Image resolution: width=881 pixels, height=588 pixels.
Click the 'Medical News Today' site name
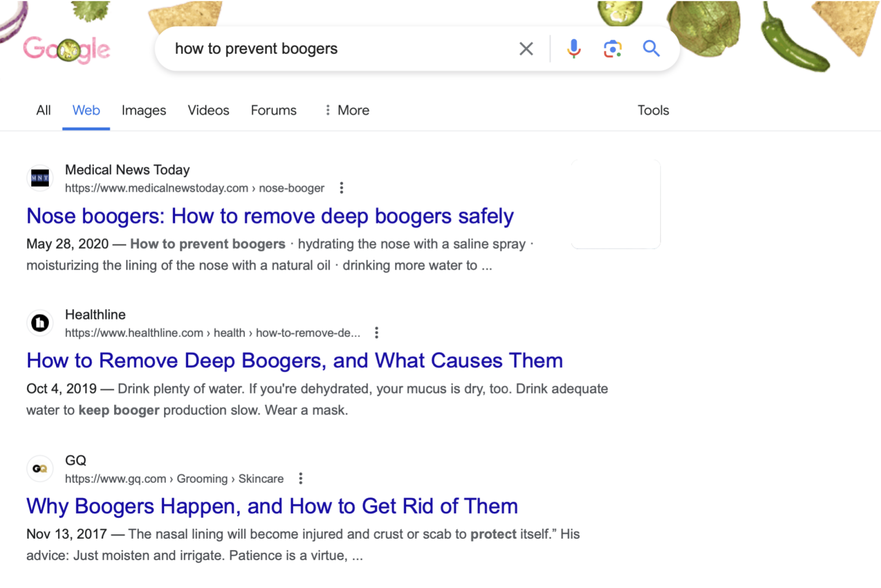coord(127,170)
